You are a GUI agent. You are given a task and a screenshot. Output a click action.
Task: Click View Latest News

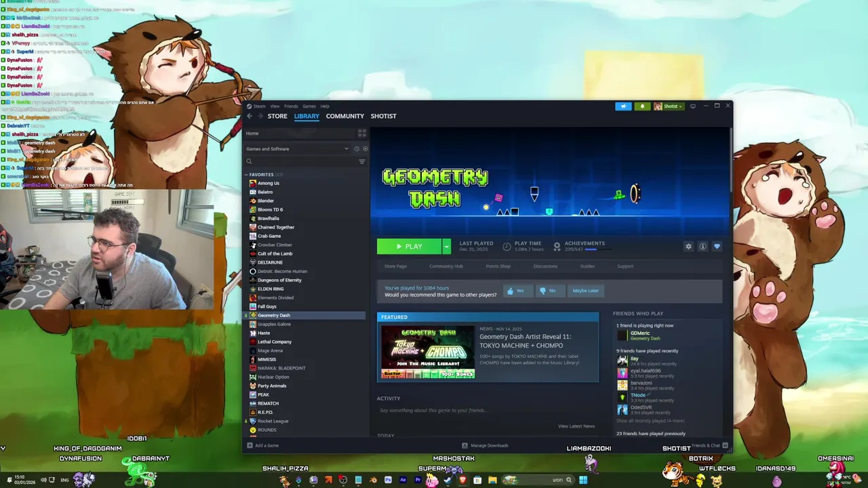click(x=576, y=426)
